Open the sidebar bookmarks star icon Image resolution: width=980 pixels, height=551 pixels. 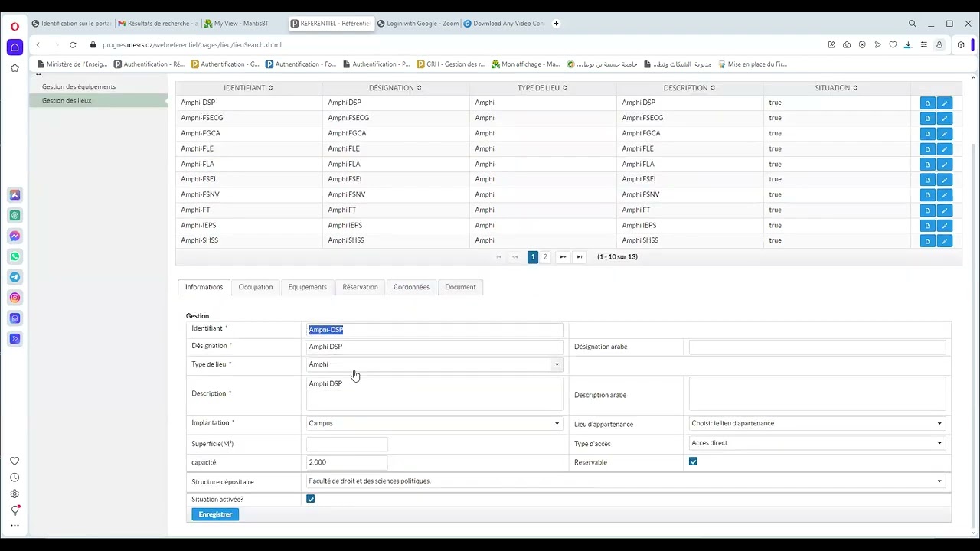pyautogui.click(x=15, y=68)
